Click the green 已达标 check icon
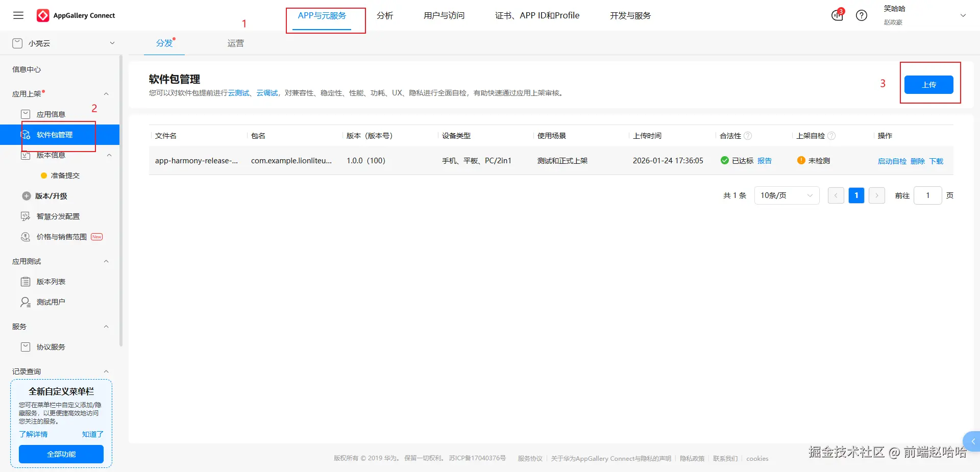 click(724, 160)
